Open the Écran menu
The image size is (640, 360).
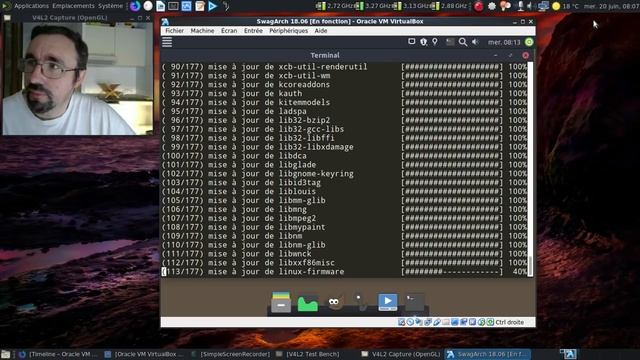point(229,31)
